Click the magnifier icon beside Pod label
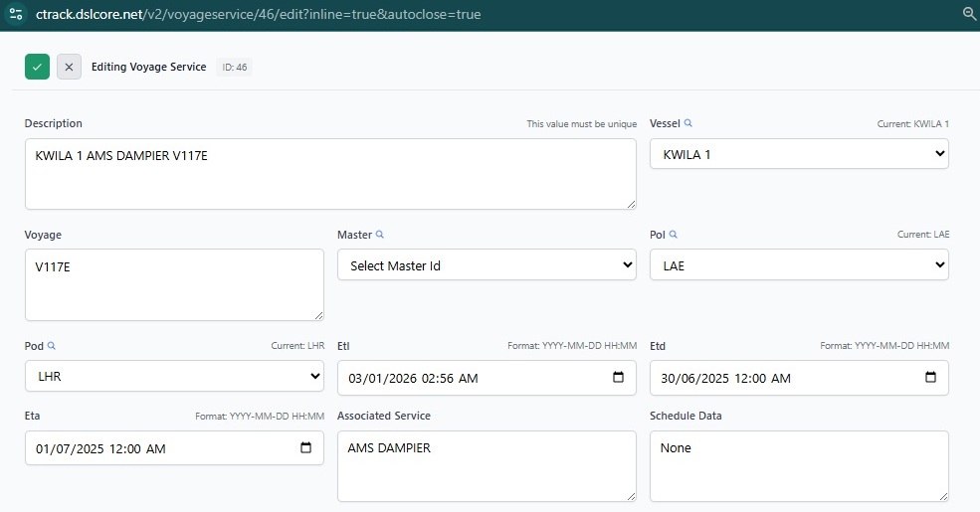Image resolution: width=980 pixels, height=512 pixels. click(x=52, y=346)
